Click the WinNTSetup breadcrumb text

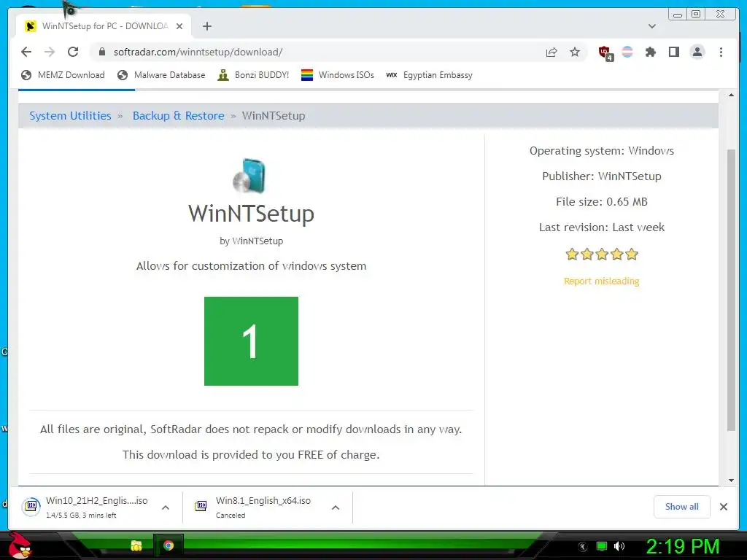(x=274, y=116)
